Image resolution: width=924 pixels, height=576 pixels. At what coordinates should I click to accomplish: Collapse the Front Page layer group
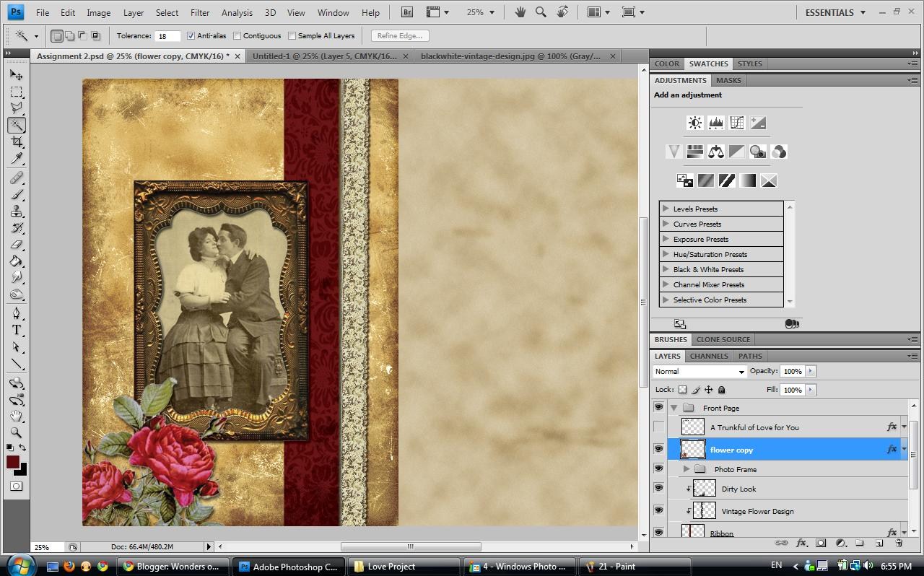click(674, 408)
